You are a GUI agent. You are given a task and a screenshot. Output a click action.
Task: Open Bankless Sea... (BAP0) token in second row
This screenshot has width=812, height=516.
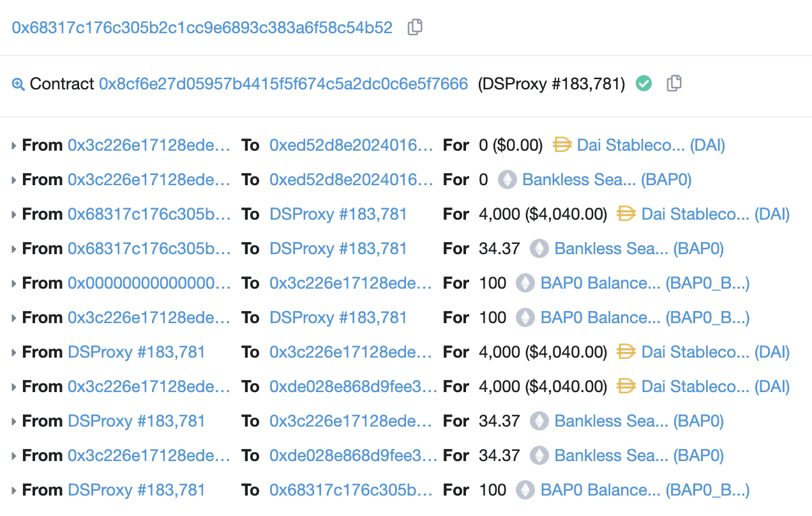pos(606,180)
